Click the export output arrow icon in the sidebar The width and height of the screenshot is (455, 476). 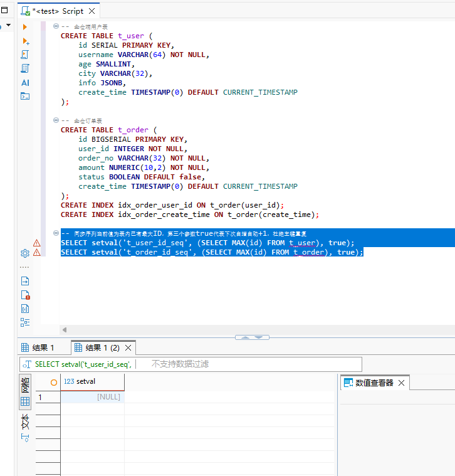[x=25, y=281]
